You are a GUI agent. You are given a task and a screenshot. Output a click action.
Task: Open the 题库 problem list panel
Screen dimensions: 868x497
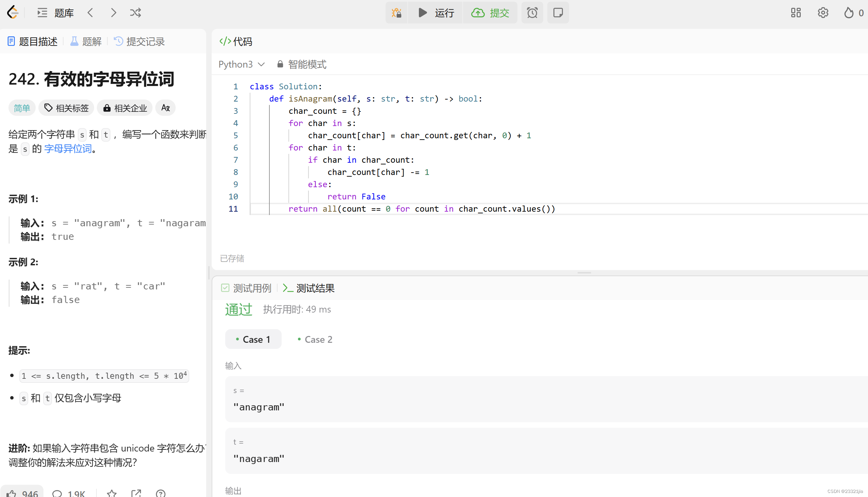point(55,13)
